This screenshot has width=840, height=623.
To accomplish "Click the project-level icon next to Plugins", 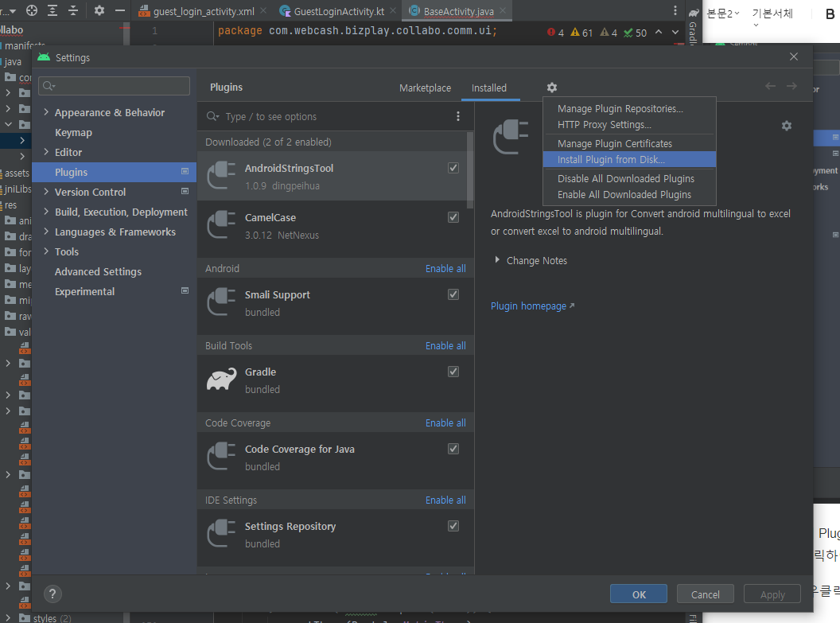I will pyautogui.click(x=185, y=171).
